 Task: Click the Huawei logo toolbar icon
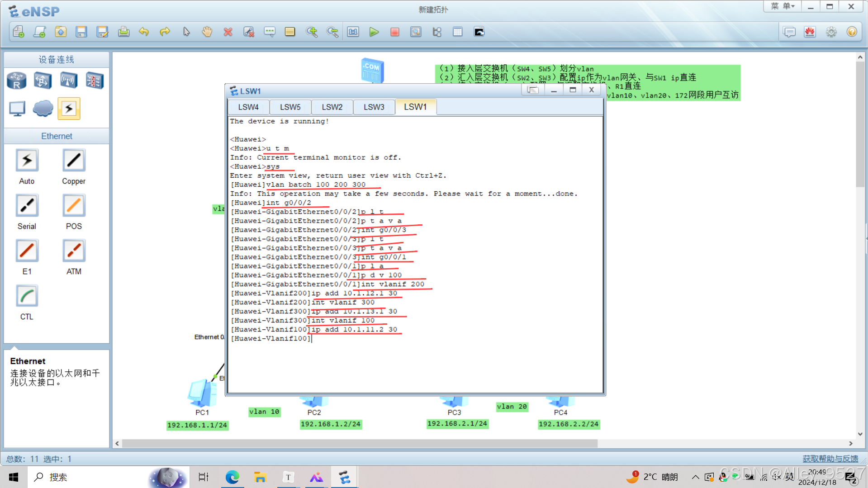810,32
